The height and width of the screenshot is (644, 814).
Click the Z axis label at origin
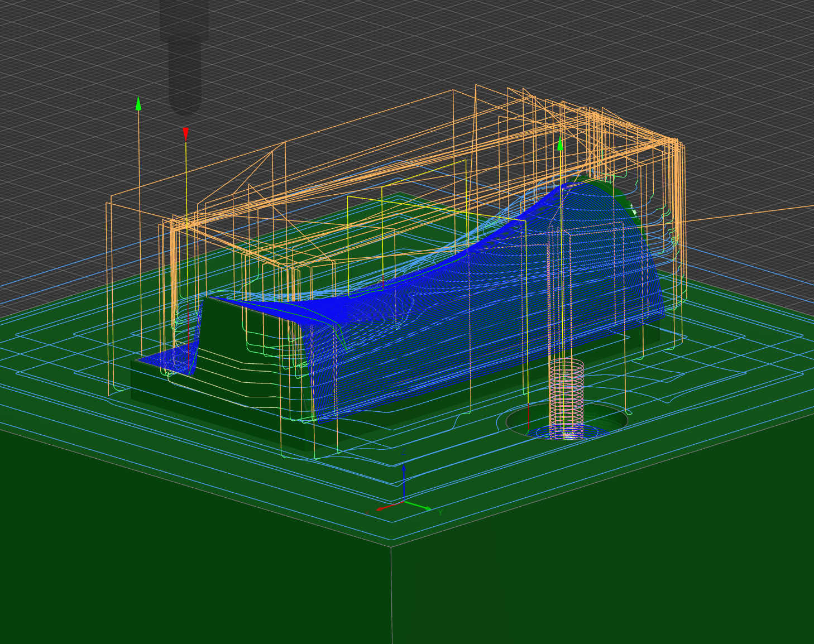(403, 454)
